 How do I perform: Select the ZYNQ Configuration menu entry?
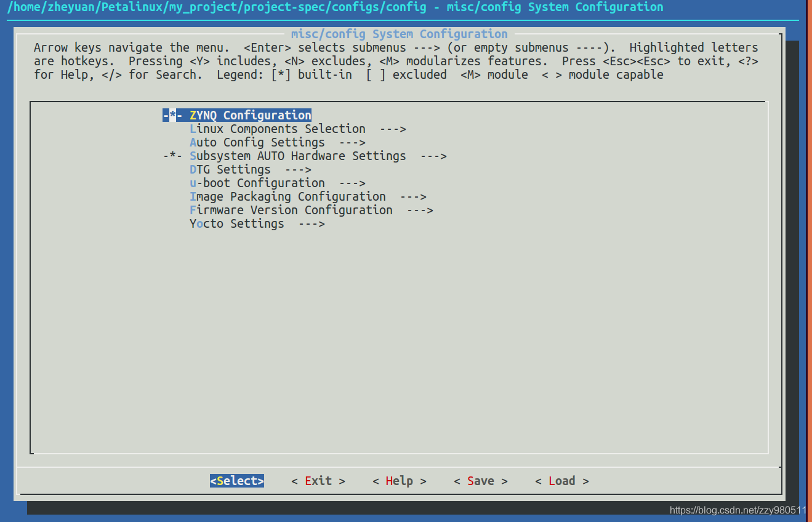coord(237,115)
